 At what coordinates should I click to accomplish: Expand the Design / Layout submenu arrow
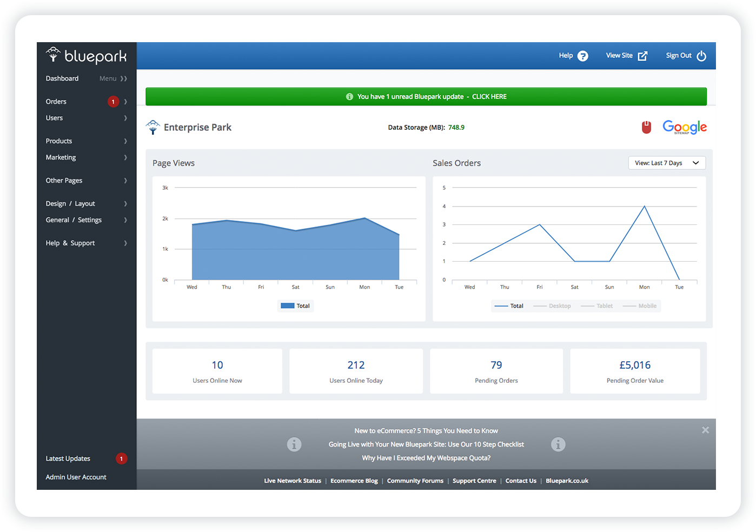(x=125, y=204)
